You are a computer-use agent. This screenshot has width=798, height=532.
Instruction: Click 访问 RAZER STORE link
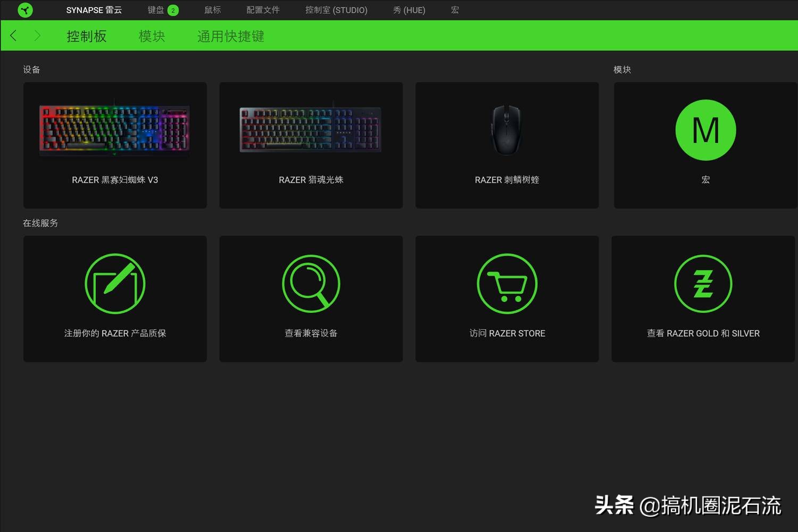(x=507, y=333)
